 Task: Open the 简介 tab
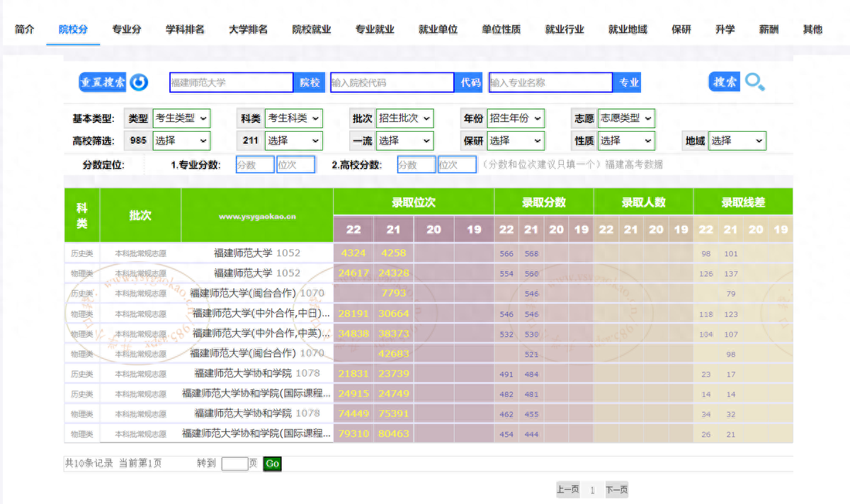(x=24, y=30)
